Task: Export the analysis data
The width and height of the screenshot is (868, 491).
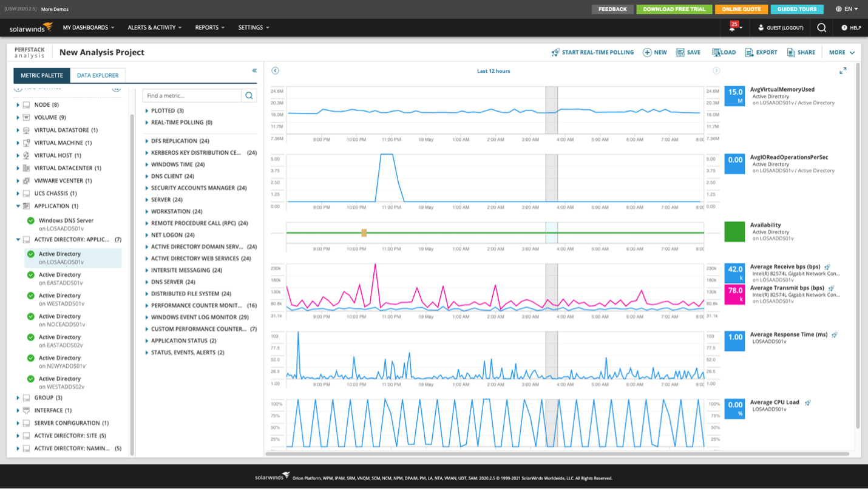Action: tap(761, 53)
